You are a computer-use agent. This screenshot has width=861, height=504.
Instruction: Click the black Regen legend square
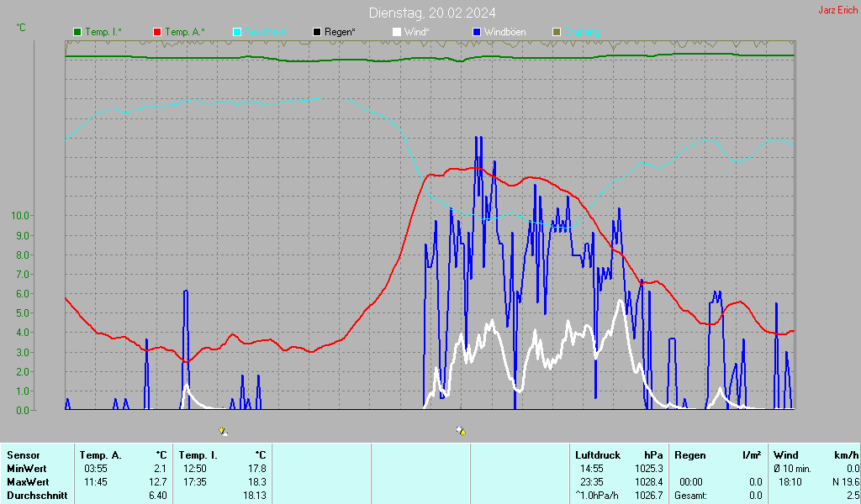317,32
